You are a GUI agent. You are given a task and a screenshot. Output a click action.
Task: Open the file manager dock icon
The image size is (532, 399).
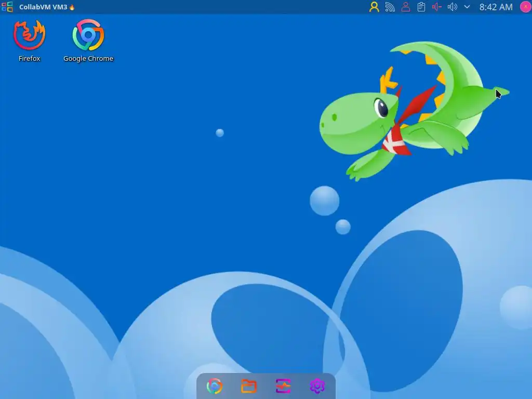(249, 386)
